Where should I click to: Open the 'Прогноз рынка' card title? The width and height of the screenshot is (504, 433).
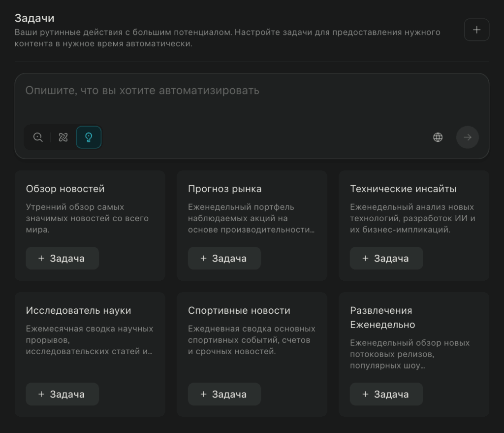[224, 189]
